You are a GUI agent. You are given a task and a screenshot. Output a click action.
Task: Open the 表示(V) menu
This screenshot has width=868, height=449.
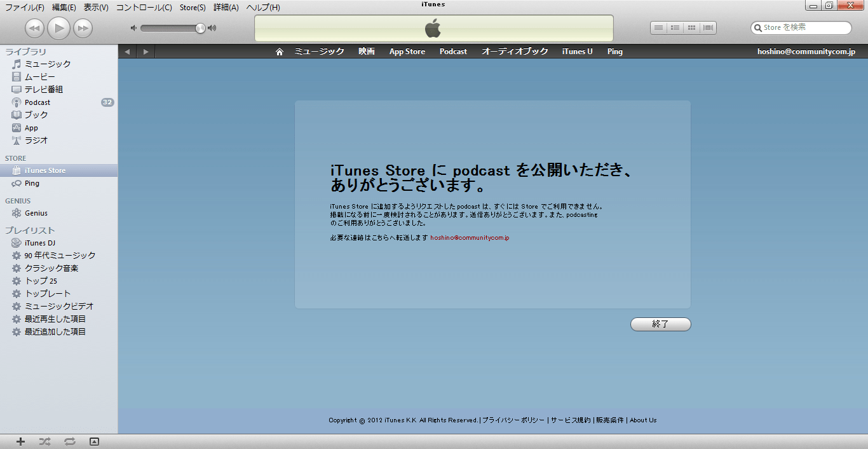click(x=96, y=8)
